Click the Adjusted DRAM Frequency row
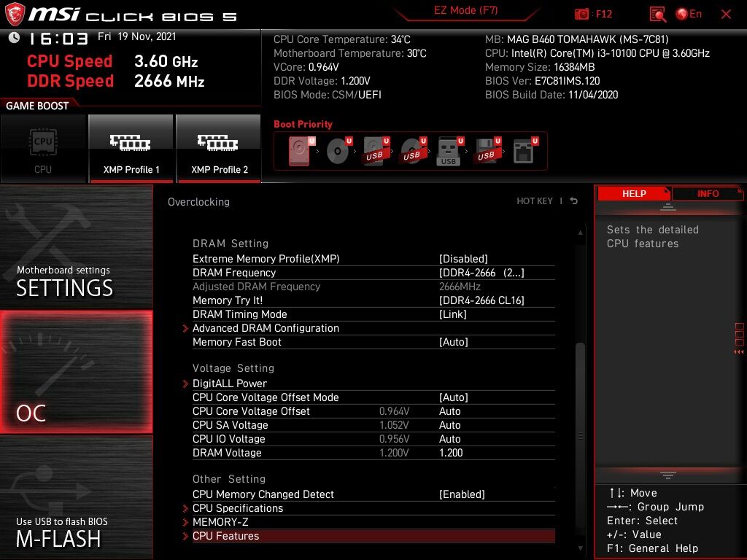Viewport: 747px width, 560px height. pos(373,286)
